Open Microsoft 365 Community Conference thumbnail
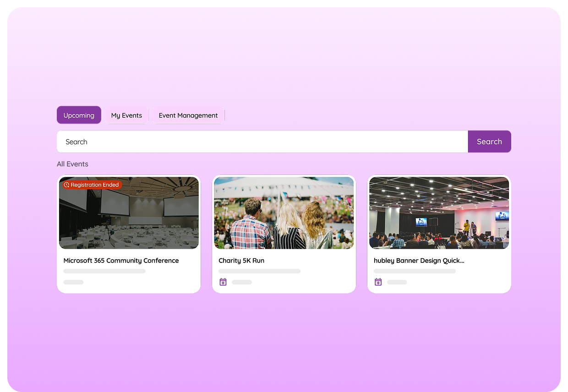The image size is (568, 392). point(129,213)
